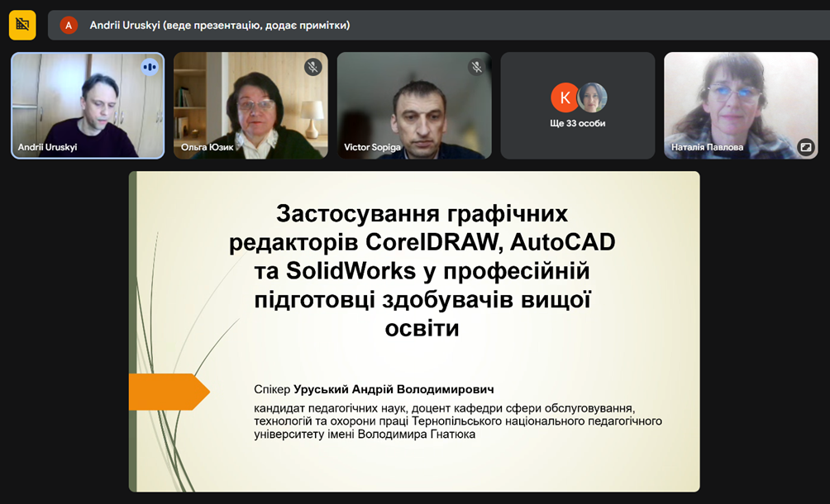Click the muted mic icon on Victor Sopiga's tile
This screenshot has height=504, width=830.
pos(476,67)
